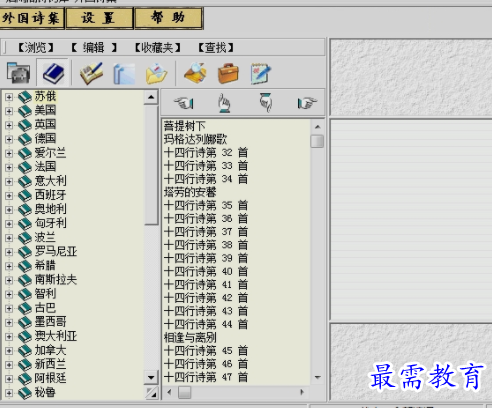This screenshot has width=492, height=408.
Task: Expand the 法国 tree node
Action: 9,167
